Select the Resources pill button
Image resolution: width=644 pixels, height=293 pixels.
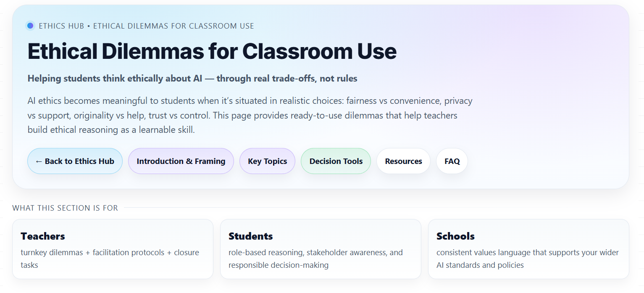coord(403,161)
